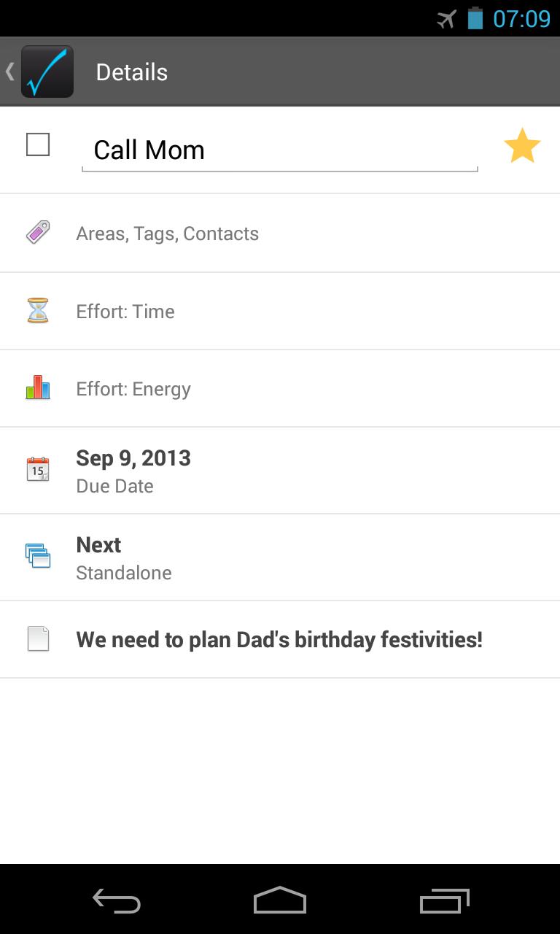Screen dimensions: 560x934
Task: Tap the note page icon
Action: coord(38,639)
